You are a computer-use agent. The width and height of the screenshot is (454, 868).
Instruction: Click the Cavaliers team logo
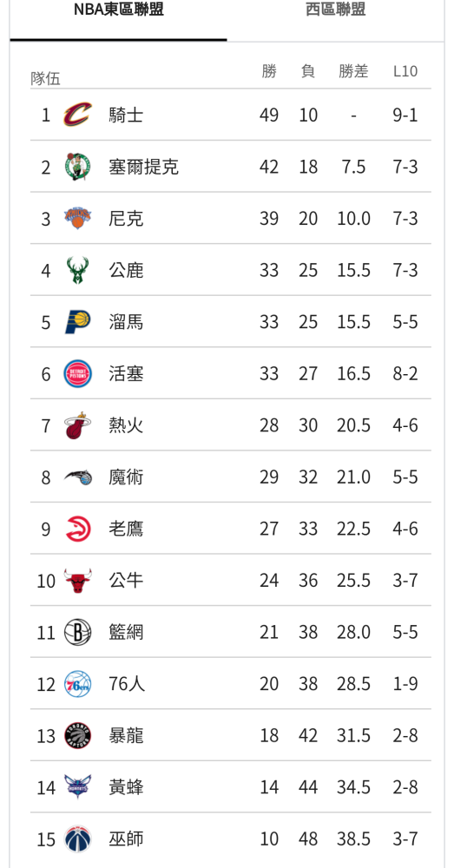pos(77,115)
